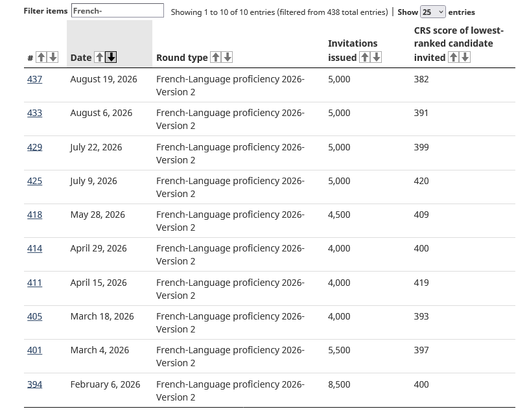
Task: Click CRS score 397
Action: coord(421,350)
